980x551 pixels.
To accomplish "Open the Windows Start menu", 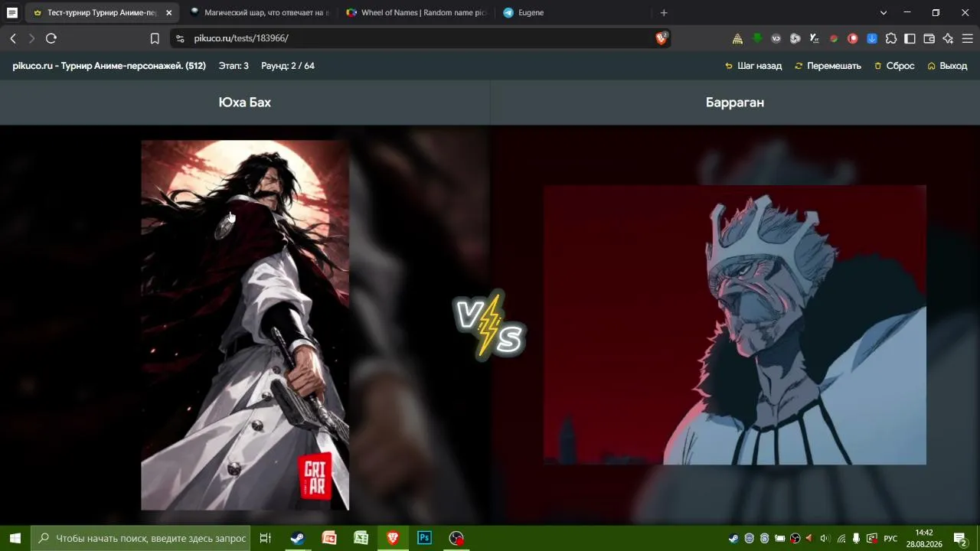I will coord(15,538).
